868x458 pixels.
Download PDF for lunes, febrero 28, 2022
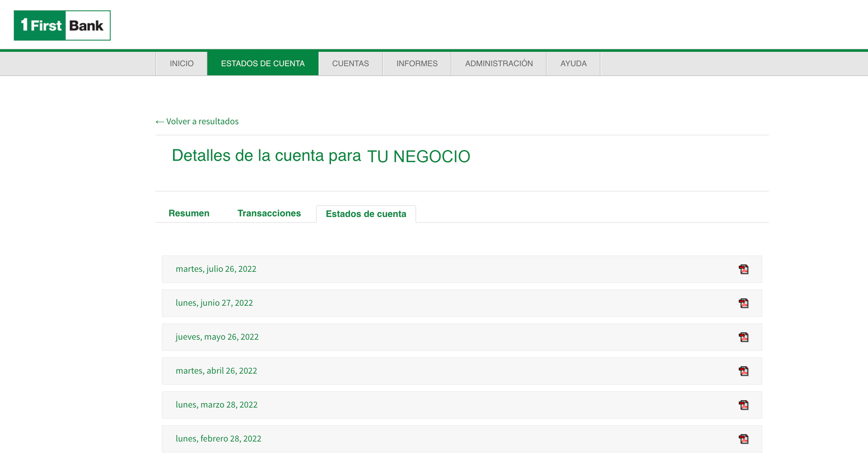click(x=744, y=439)
